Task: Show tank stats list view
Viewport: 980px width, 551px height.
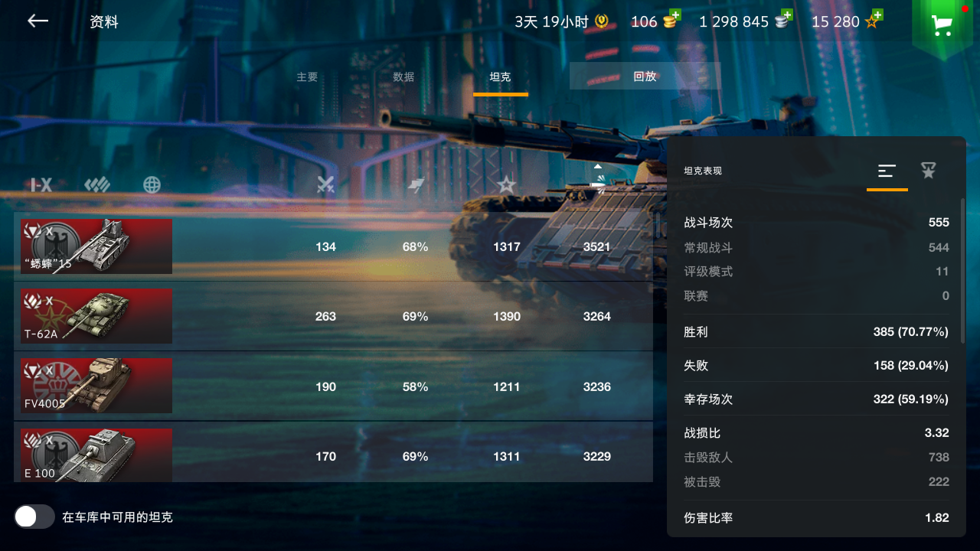Action: (887, 171)
